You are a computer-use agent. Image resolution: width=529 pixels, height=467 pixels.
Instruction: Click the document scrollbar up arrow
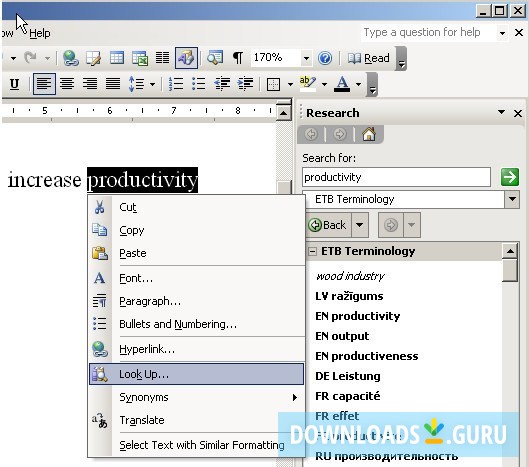283,113
